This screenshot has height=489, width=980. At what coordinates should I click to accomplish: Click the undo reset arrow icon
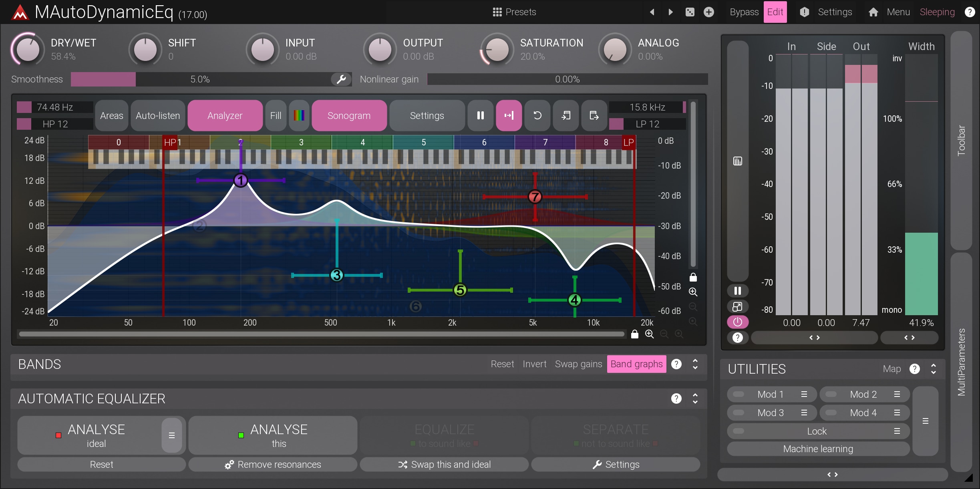click(537, 116)
